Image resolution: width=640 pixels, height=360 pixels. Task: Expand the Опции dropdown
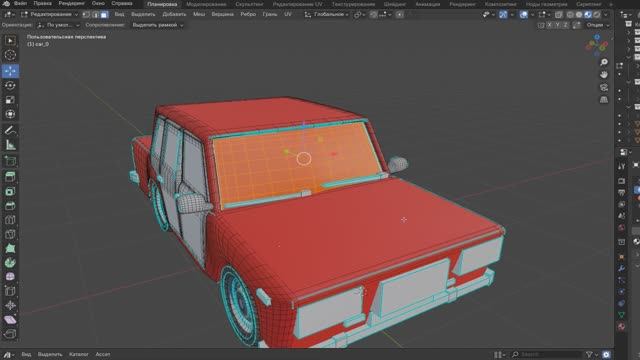click(x=598, y=25)
